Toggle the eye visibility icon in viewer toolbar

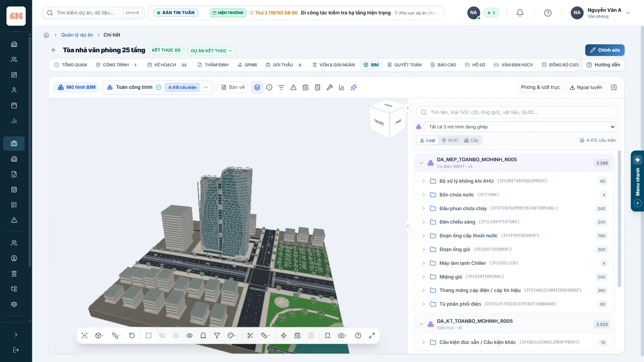[190, 336]
